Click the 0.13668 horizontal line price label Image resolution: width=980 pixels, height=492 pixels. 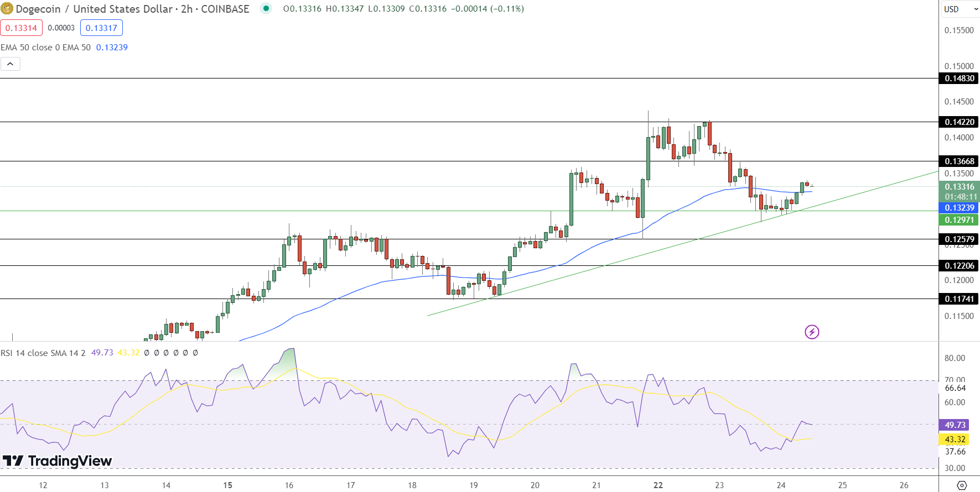[x=959, y=161]
